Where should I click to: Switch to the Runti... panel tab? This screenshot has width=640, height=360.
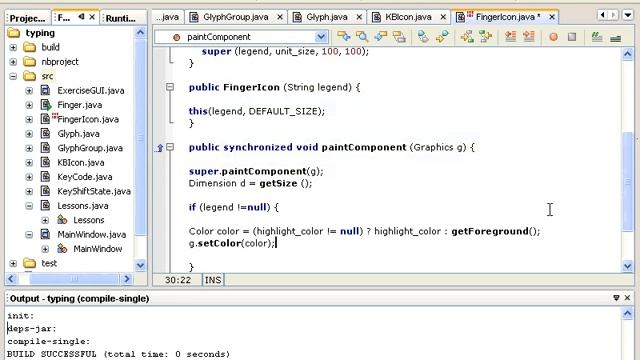(120, 18)
